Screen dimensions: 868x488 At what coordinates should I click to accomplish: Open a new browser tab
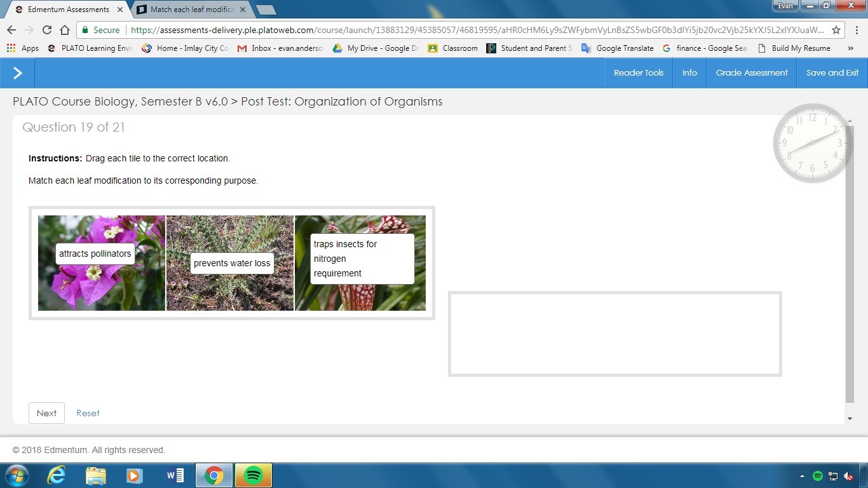point(266,10)
